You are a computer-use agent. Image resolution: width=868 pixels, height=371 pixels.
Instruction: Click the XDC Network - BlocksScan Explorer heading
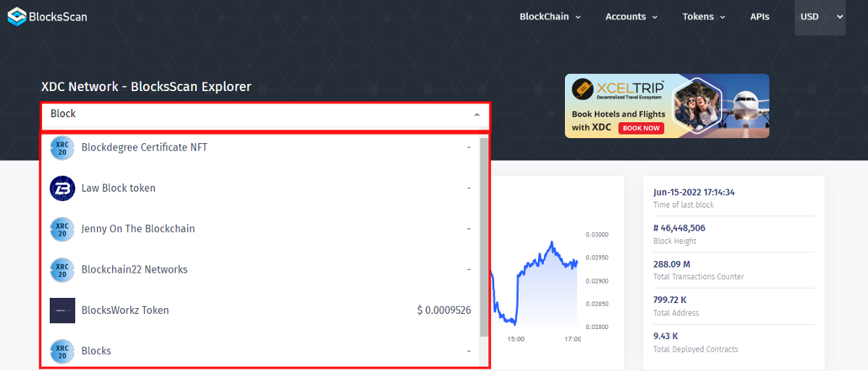point(146,87)
